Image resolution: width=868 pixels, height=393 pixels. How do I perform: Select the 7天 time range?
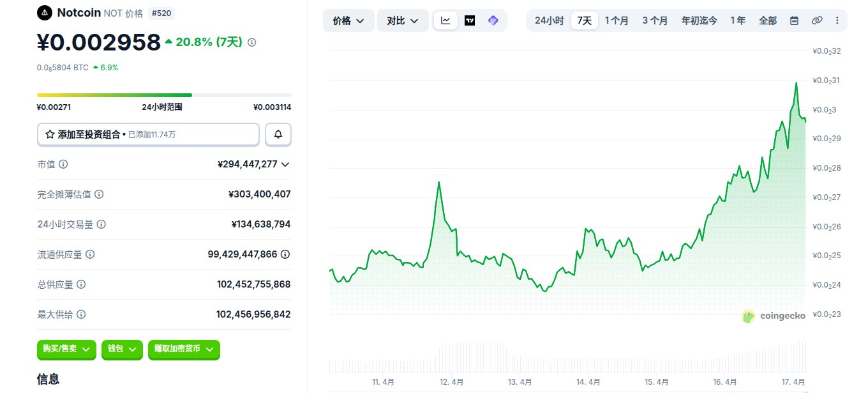pos(584,20)
